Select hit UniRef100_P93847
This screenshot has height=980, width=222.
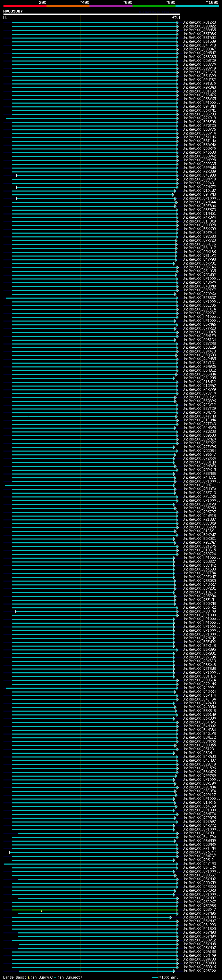pyautogui.click(x=199, y=49)
